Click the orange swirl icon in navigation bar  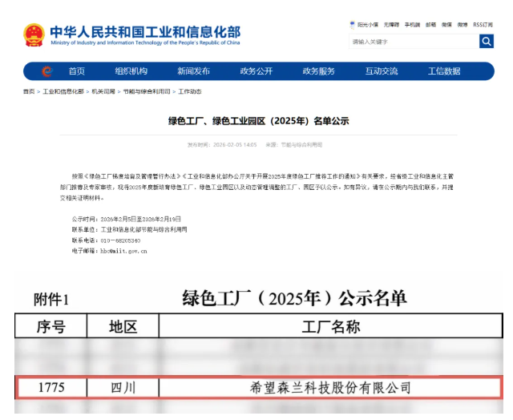[x=46, y=71]
